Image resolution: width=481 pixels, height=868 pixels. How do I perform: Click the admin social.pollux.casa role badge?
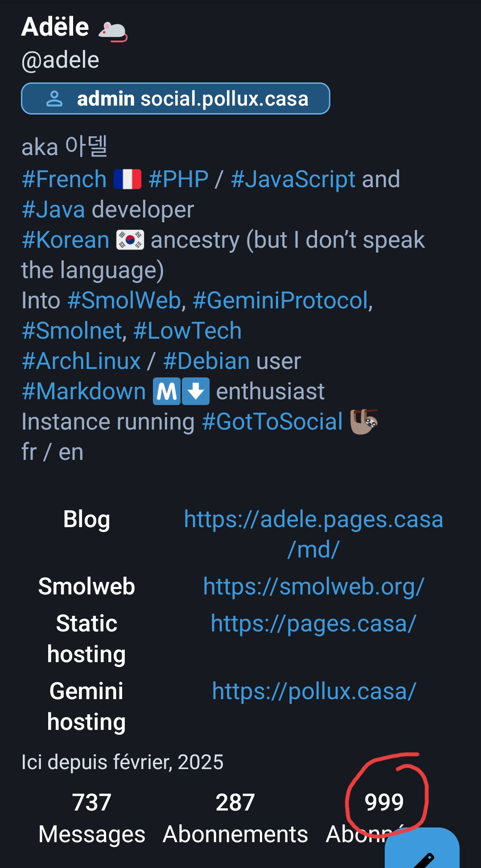(176, 98)
